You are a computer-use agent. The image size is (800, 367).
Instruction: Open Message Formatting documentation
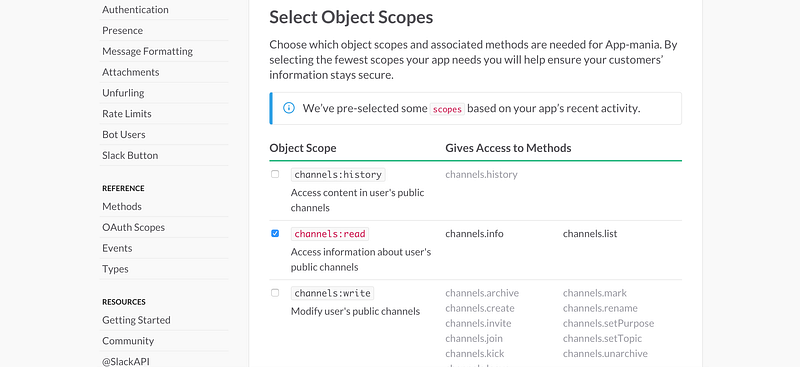point(147,52)
